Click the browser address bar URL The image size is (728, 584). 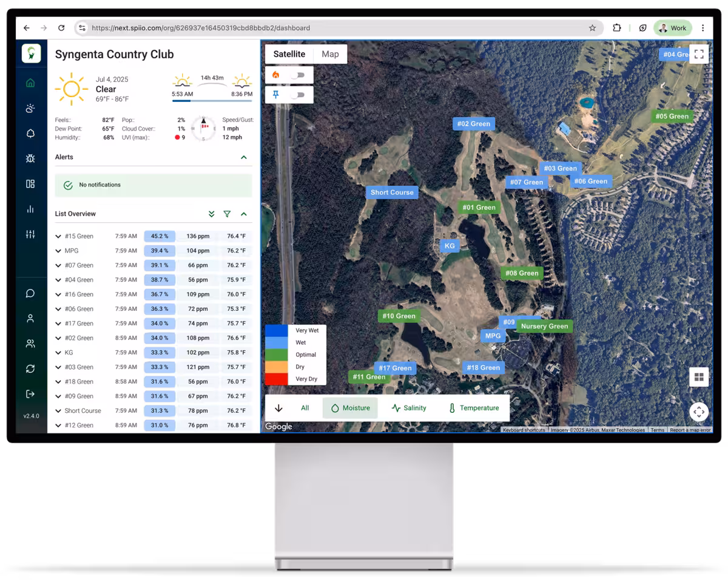pos(201,28)
